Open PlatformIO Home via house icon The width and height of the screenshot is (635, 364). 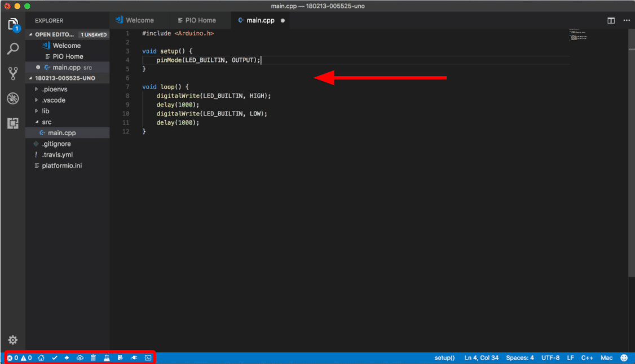[x=41, y=358]
